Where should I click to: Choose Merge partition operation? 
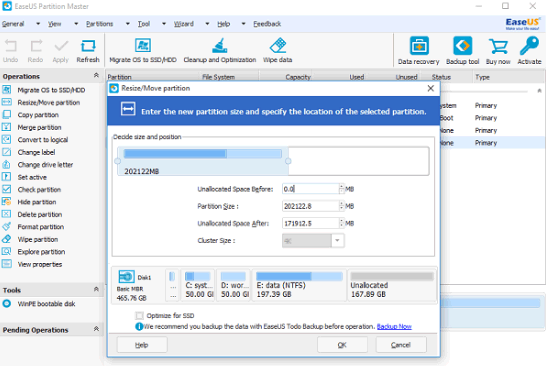(x=39, y=127)
